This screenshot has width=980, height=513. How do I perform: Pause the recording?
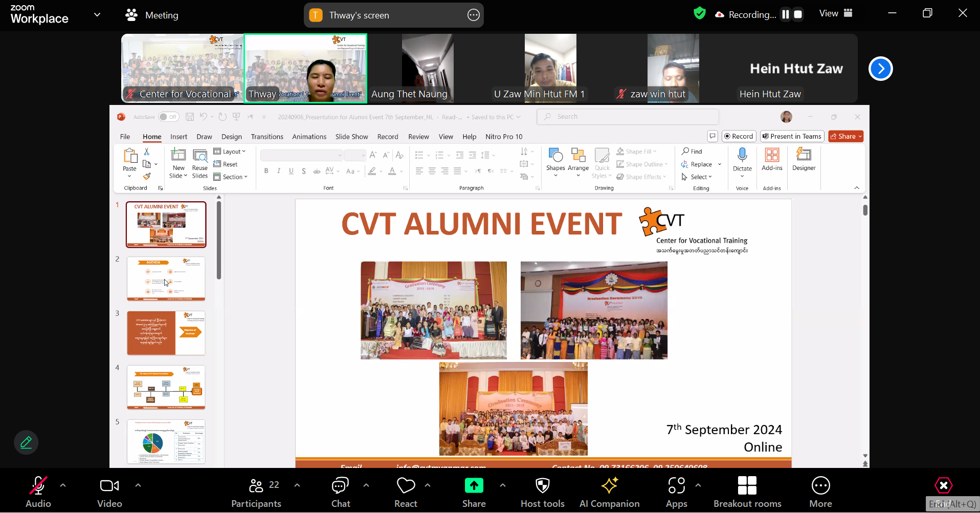[x=786, y=14]
